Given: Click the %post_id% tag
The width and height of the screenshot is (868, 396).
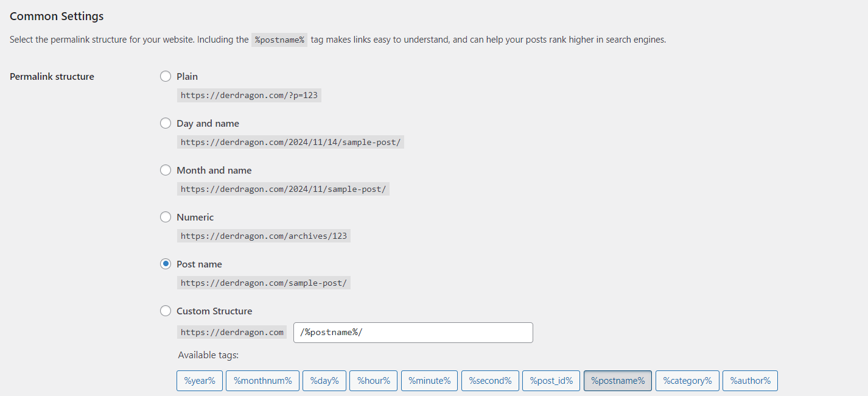Looking at the screenshot, I should pyautogui.click(x=551, y=380).
